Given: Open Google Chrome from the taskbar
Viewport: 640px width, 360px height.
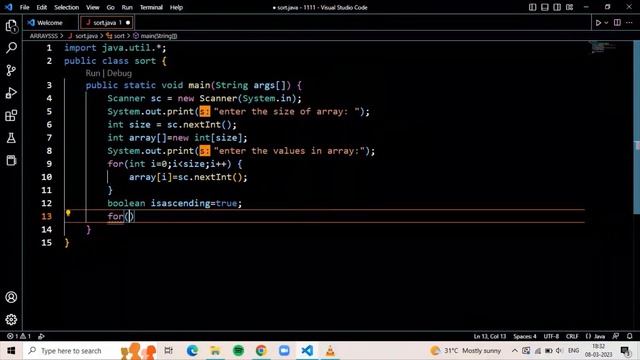Looking at the screenshot, I should pos(261,351).
